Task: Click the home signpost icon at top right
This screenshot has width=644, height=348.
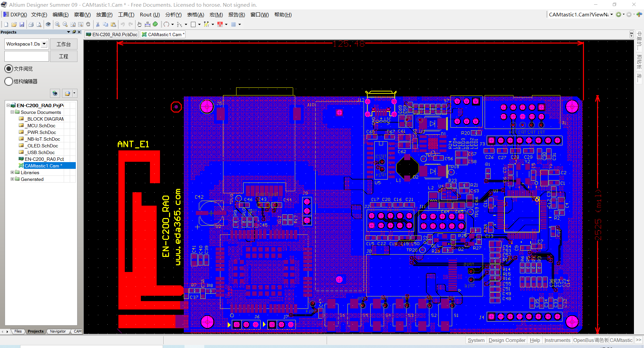Action: pos(639,14)
